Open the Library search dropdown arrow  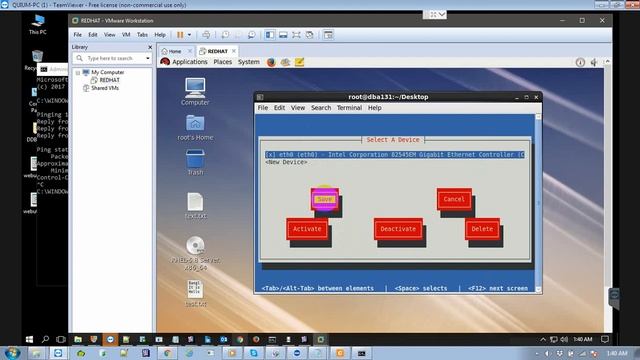tap(148, 58)
